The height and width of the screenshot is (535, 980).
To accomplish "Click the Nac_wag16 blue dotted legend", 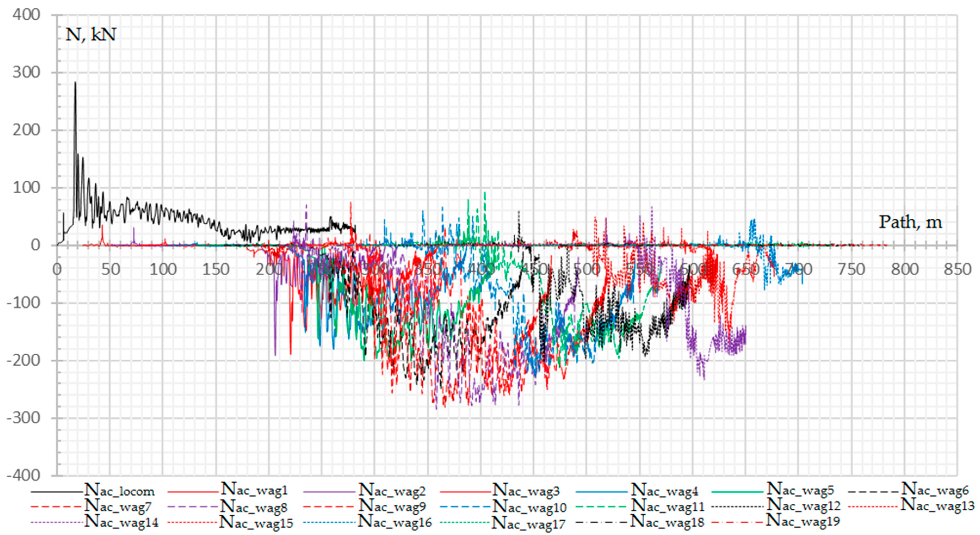I will (x=395, y=522).
